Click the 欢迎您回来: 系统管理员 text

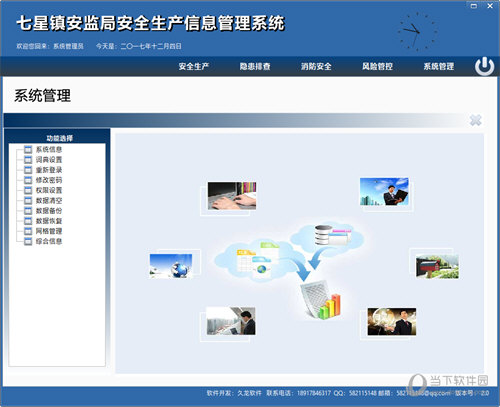pos(50,46)
